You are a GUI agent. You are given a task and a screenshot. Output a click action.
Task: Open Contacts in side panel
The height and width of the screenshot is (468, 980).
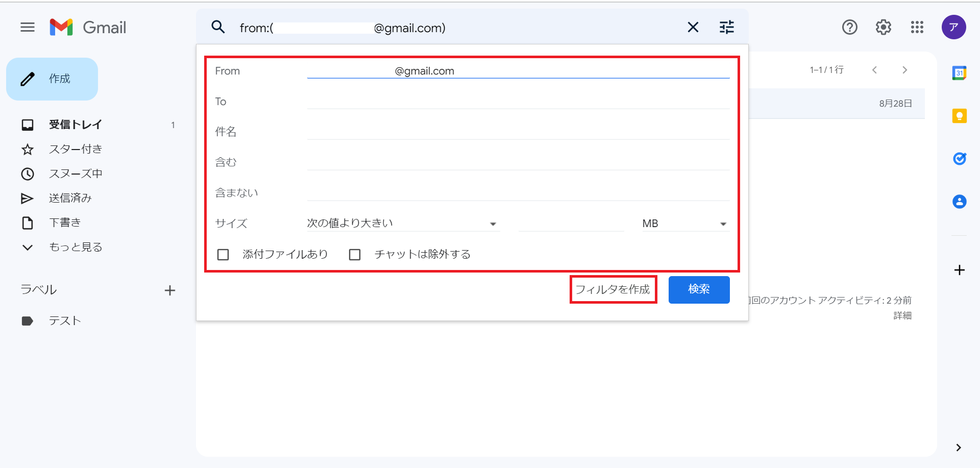(x=959, y=202)
